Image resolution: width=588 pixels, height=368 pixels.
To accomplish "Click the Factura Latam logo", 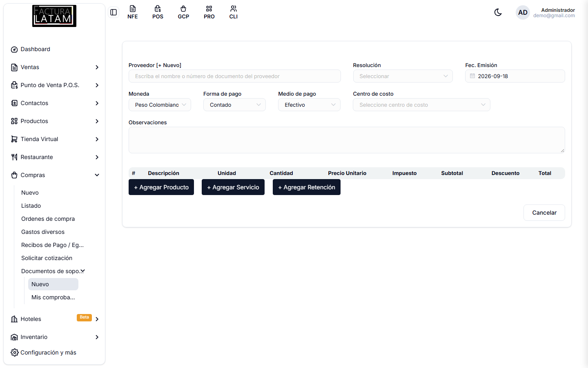I will tap(54, 16).
